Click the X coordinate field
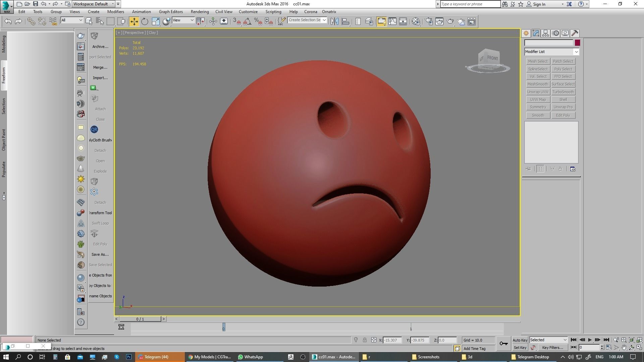The height and width of the screenshot is (362, 644). (392, 340)
